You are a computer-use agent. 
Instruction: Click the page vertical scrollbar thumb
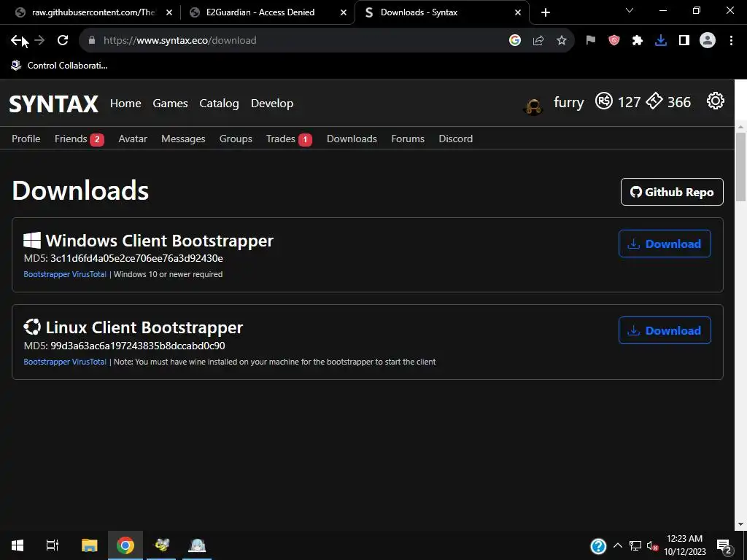(x=740, y=167)
